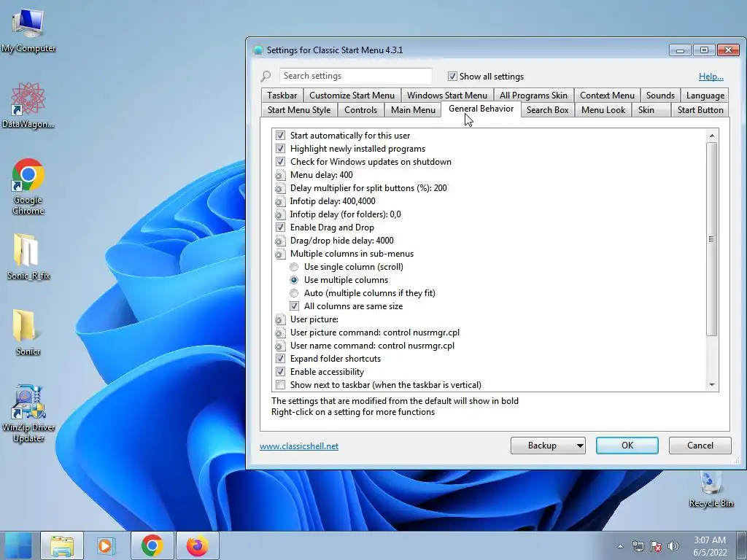
Task: Open the Start Button tab
Action: (700, 110)
